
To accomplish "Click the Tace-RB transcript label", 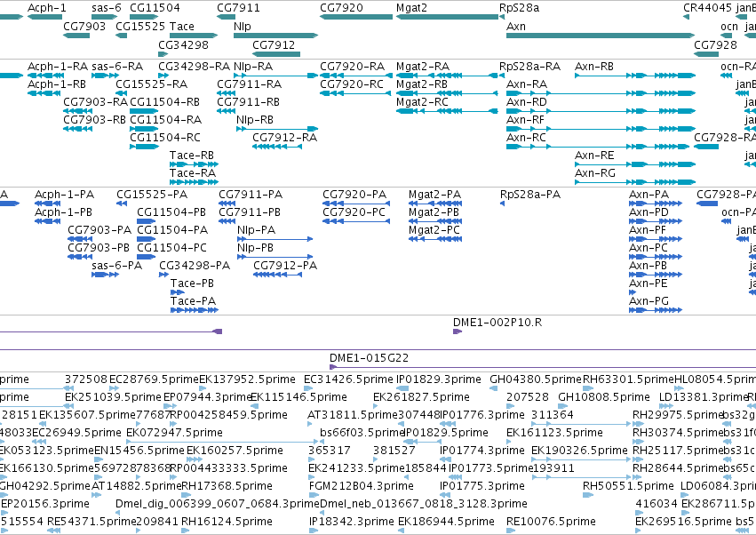I will pos(192,156).
